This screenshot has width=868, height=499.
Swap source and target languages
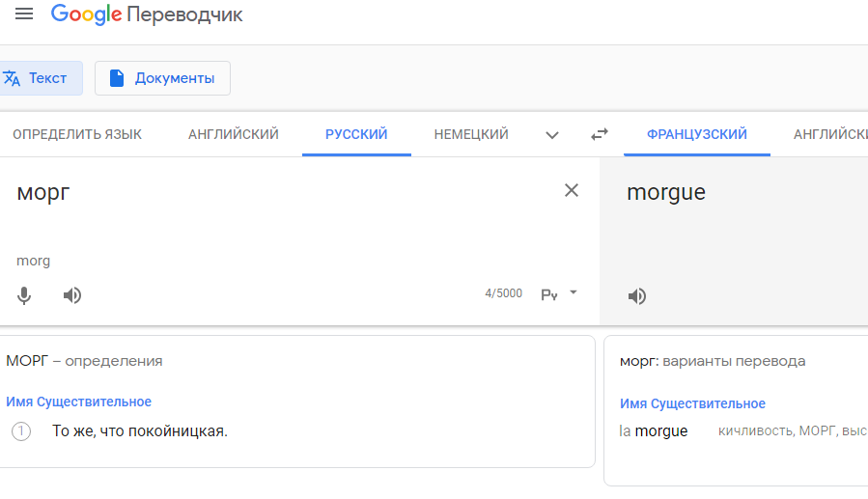pyautogui.click(x=599, y=134)
